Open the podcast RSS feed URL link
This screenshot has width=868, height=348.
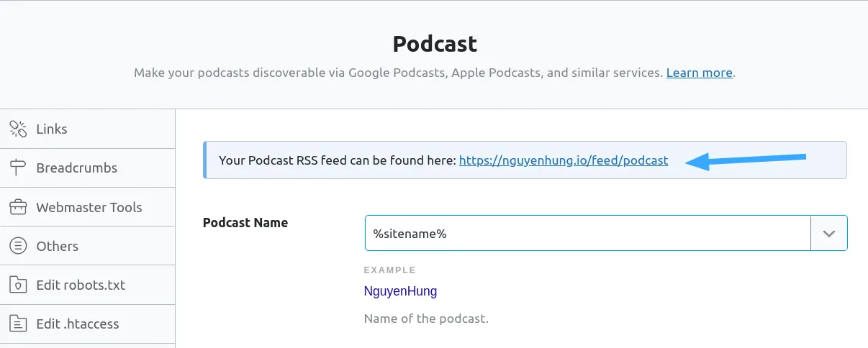[x=564, y=160]
